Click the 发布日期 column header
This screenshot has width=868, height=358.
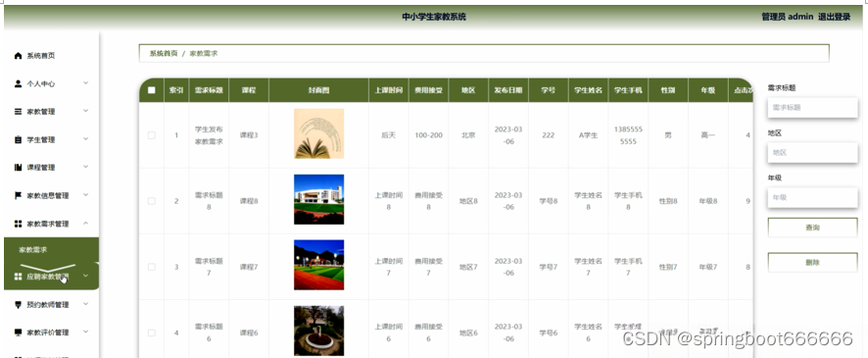point(508,90)
